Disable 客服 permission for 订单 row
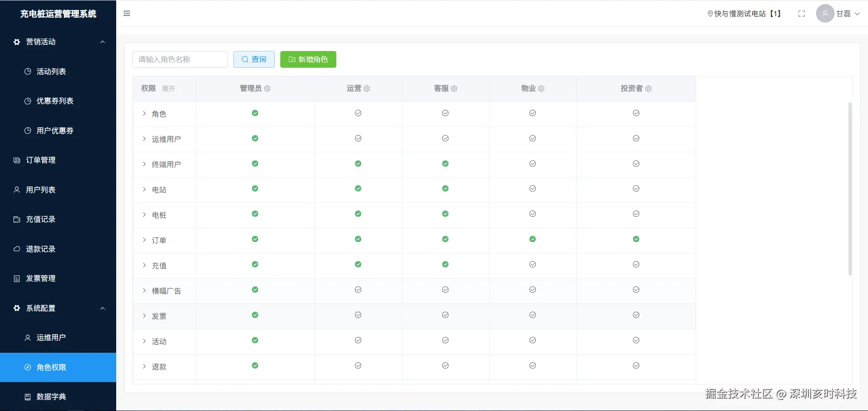This screenshot has width=868, height=411. (x=445, y=239)
